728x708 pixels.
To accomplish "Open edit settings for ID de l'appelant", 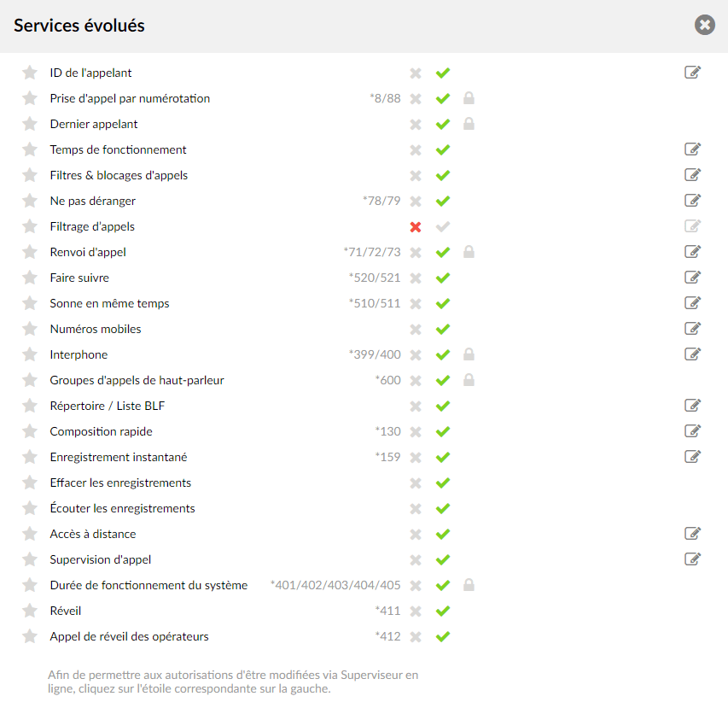I will pyautogui.click(x=692, y=73).
